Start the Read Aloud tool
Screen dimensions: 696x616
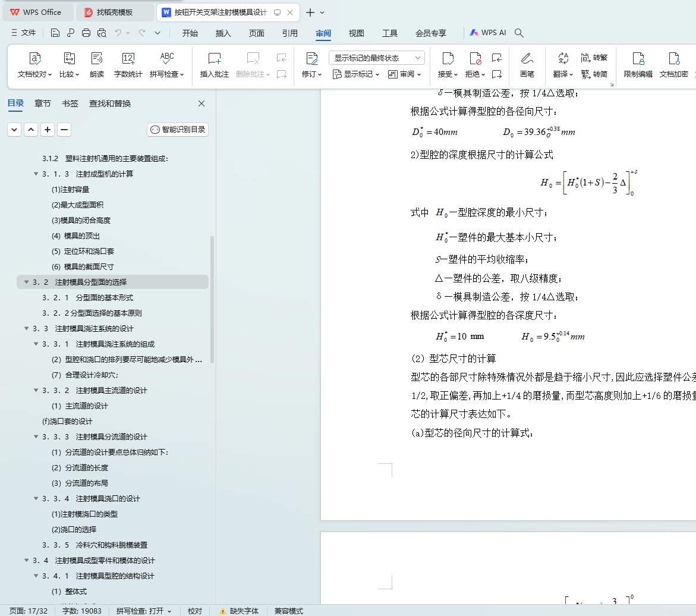coord(97,65)
